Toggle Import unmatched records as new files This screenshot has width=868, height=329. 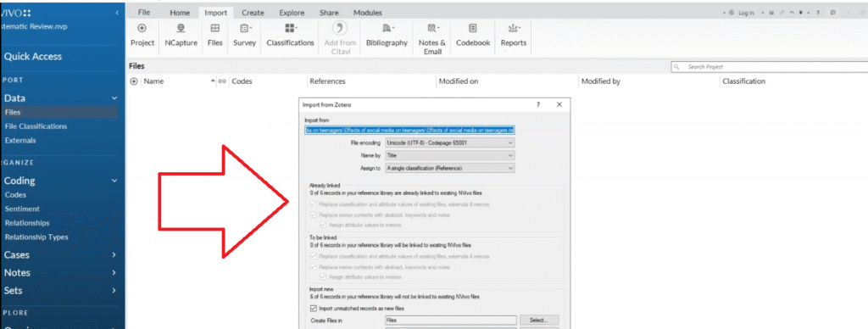pyautogui.click(x=314, y=308)
